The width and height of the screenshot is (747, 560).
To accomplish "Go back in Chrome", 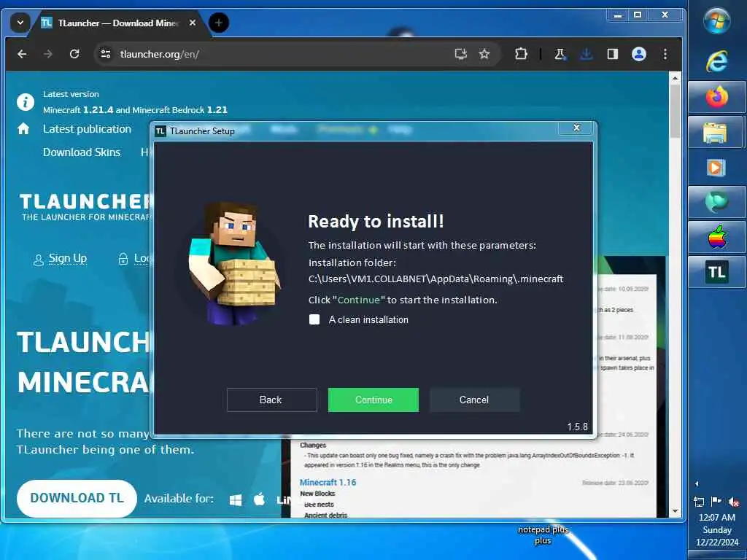I will [x=22, y=54].
